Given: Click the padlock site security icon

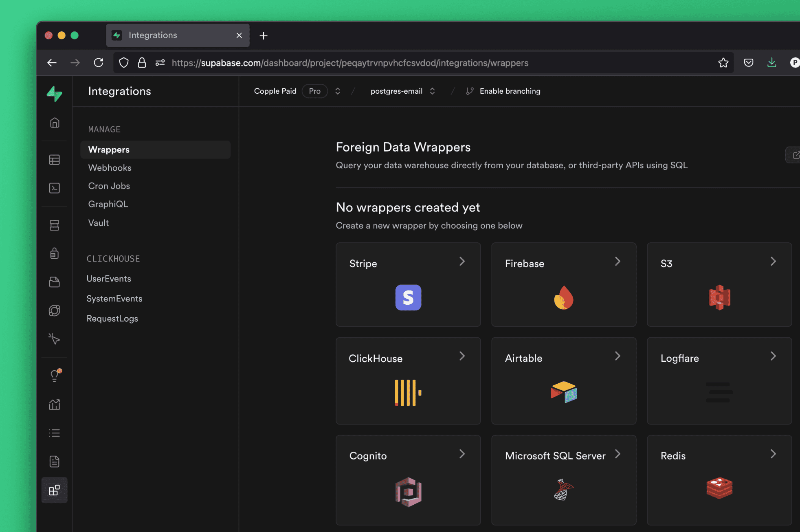Looking at the screenshot, I should [x=142, y=63].
